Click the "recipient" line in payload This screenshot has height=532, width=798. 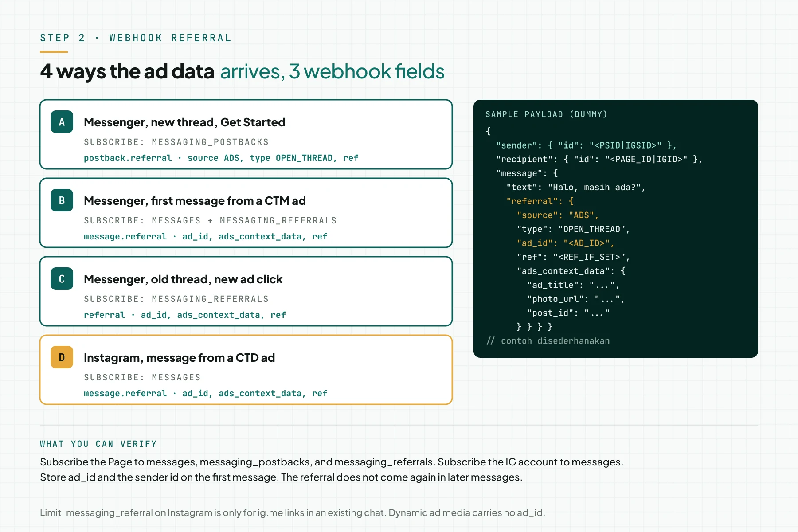tap(599, 159)
